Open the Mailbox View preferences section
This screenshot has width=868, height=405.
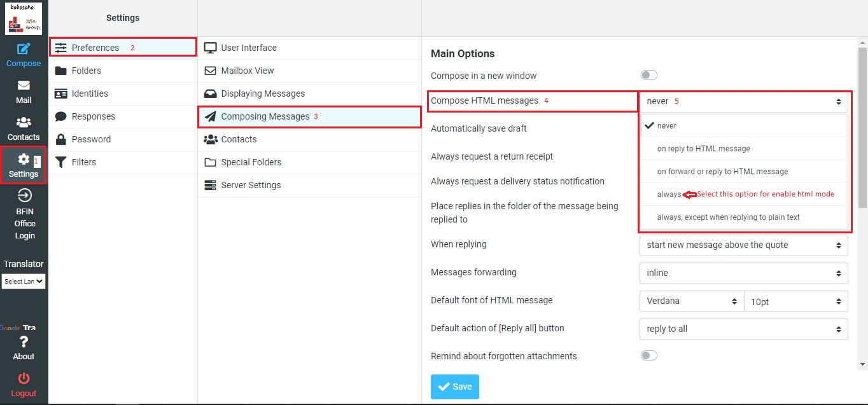(248, 71)
